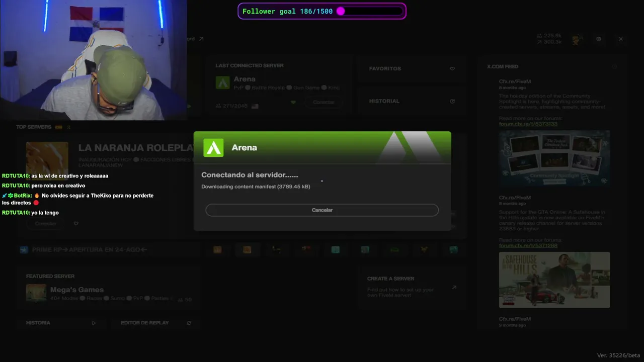Click the LA NARANJA ROLEPLAY server title
Image resolution: width=644 pixels, height=362 pixels.
tap(136, 148)
